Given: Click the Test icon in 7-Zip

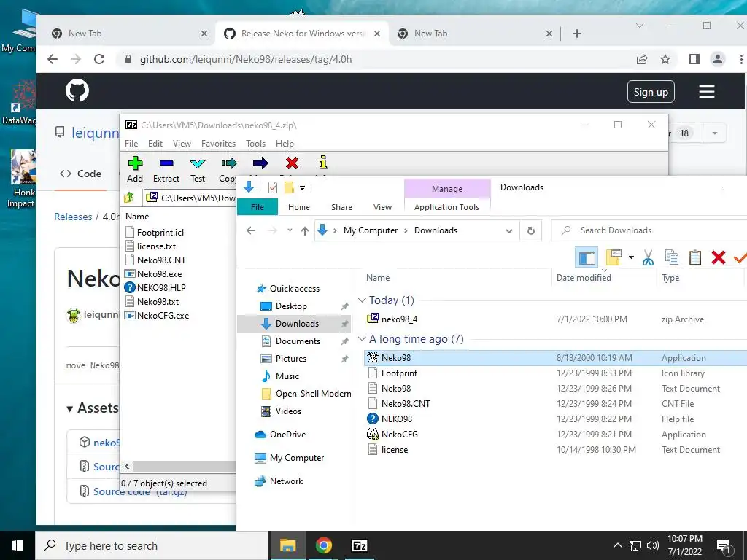Looking at the screenshot, I should click(198, 163).
